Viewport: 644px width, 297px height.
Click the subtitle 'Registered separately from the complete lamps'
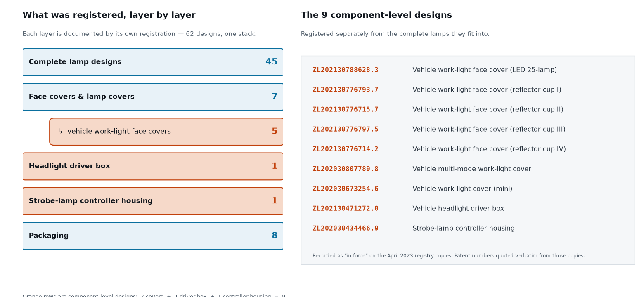pos(395,34)
